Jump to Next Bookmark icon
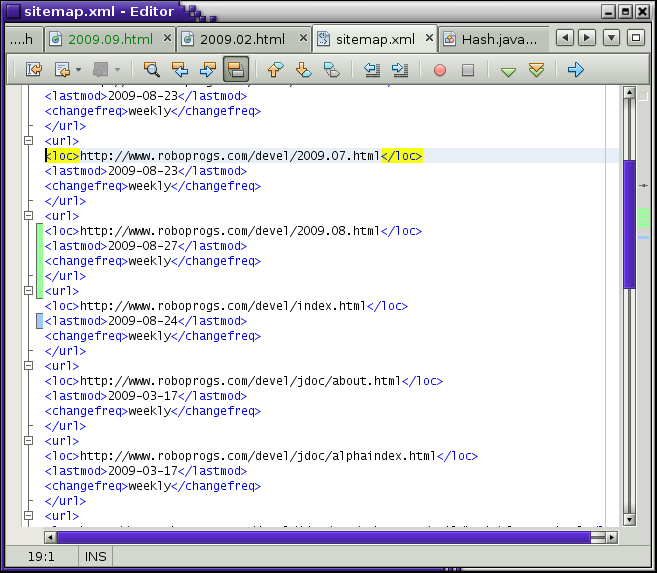Image resolution: width=657 pixels, height=573 pixels. [304, 70]
